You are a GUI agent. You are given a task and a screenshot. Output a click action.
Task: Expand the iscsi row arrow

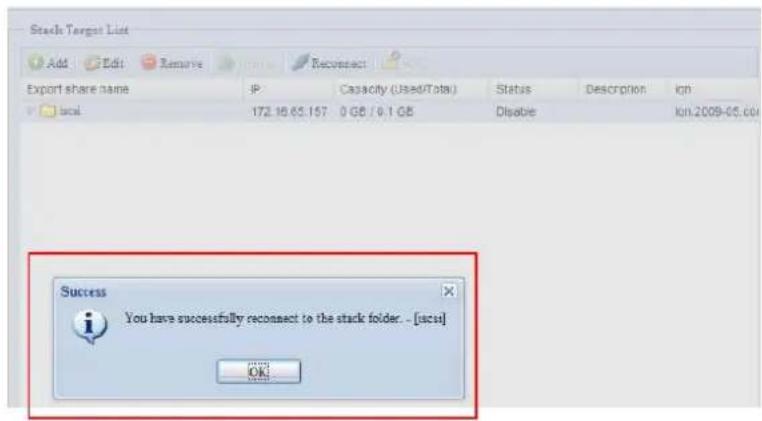[x=30, y=111]
